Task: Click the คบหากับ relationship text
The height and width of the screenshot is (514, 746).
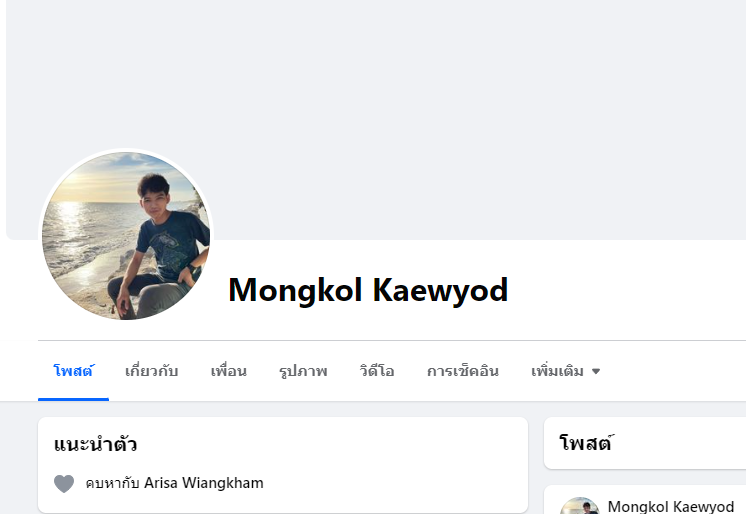Action: pos(113,483)
